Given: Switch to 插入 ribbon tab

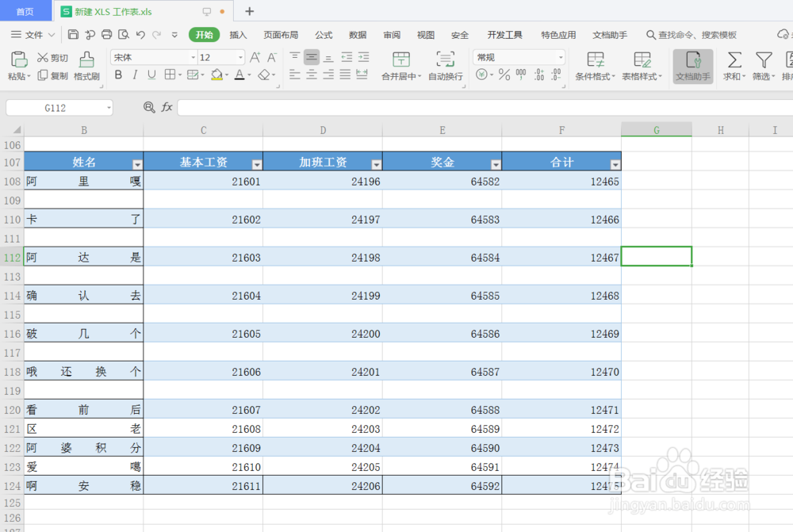Looking at the screenshot, I should 238,34.
